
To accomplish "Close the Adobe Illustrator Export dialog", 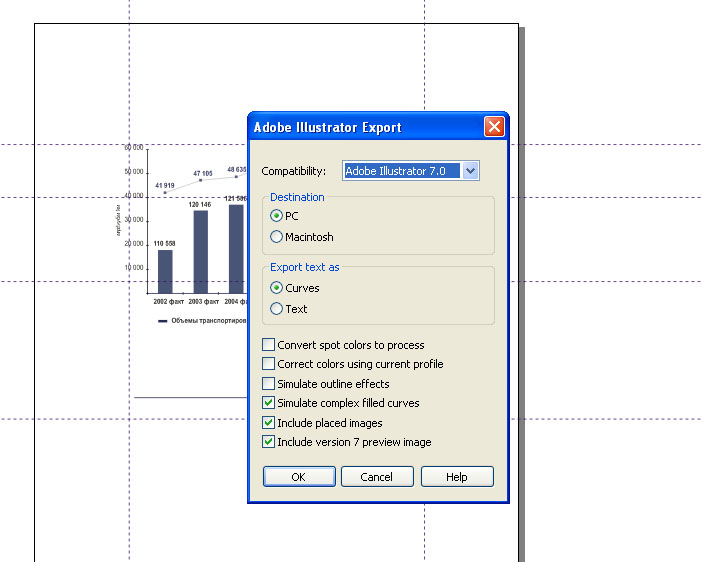I will (x=494, y=127).
